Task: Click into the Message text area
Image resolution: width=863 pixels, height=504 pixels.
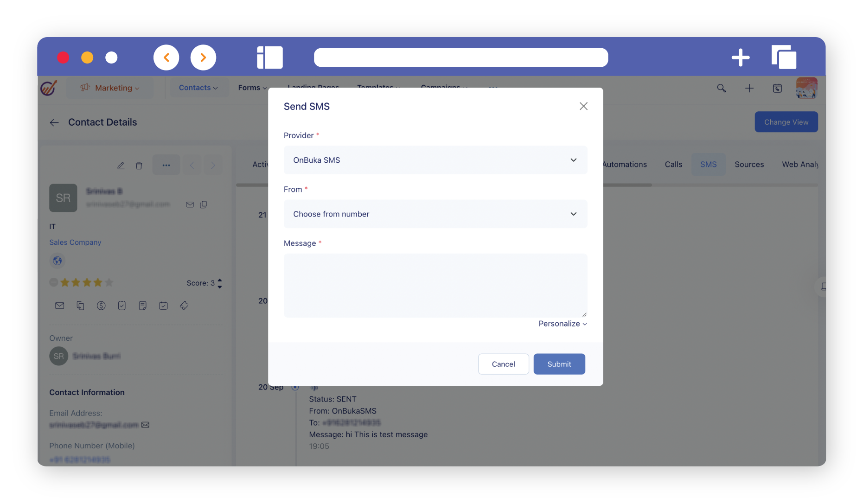Action: [435, 285]
